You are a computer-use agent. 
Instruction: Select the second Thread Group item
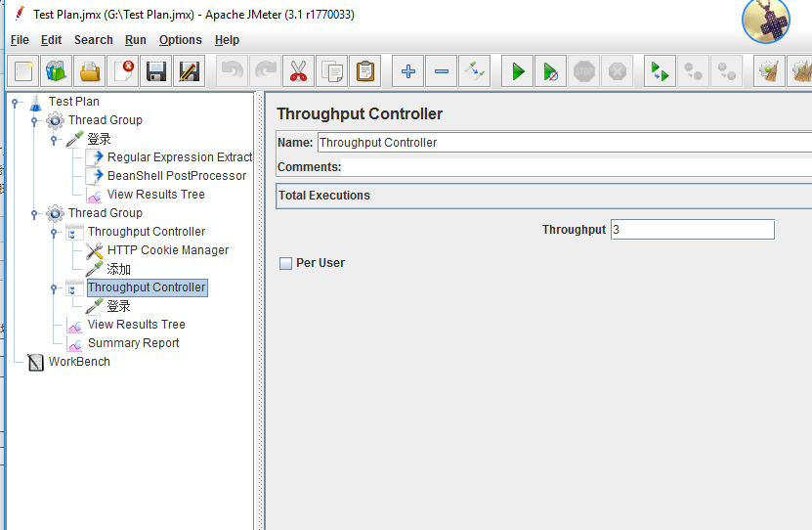click(x=106, y=213)
